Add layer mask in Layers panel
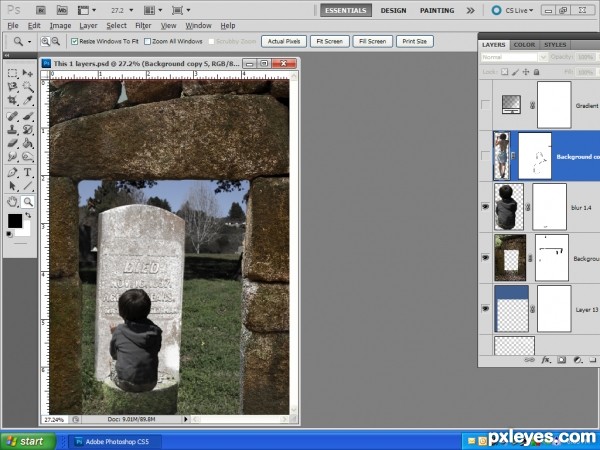Viewport: 600px width, 450px height. [x=561, y=360]
